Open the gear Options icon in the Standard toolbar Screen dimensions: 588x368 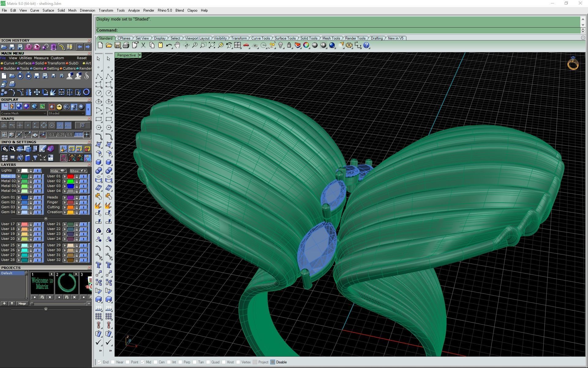[x=349, y=45]
